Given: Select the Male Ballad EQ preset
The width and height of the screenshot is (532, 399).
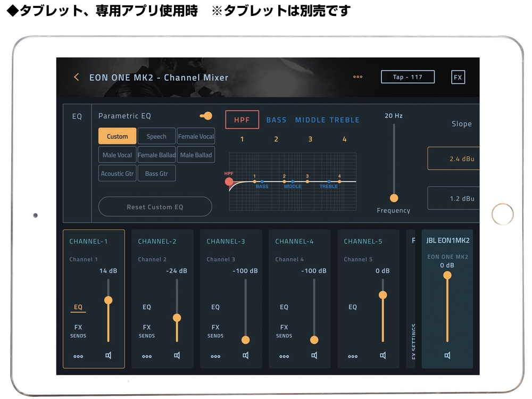Looking at the screenshot, I should [x=196, y=155].
